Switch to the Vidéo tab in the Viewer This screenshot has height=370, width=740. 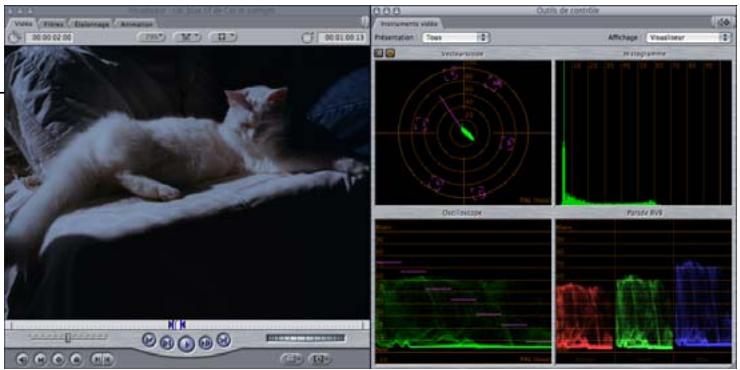coord(22,23)
